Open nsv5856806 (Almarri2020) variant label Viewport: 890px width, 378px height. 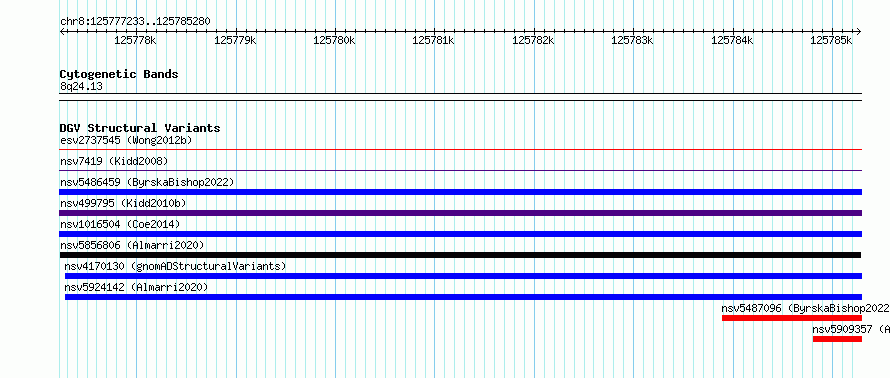132,245
